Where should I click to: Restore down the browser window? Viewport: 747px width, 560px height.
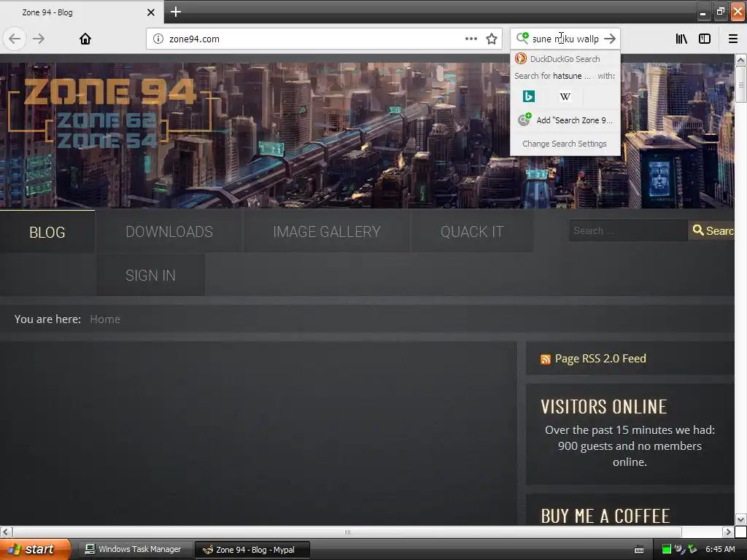coord(720,12)
